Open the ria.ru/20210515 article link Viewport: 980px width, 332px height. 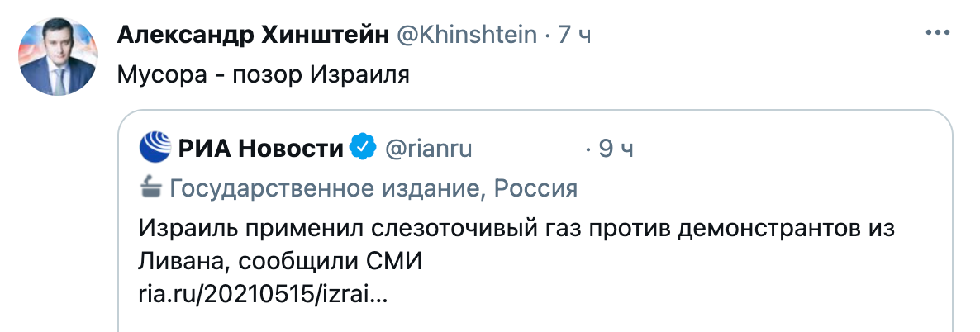click(x=263, y=294)
